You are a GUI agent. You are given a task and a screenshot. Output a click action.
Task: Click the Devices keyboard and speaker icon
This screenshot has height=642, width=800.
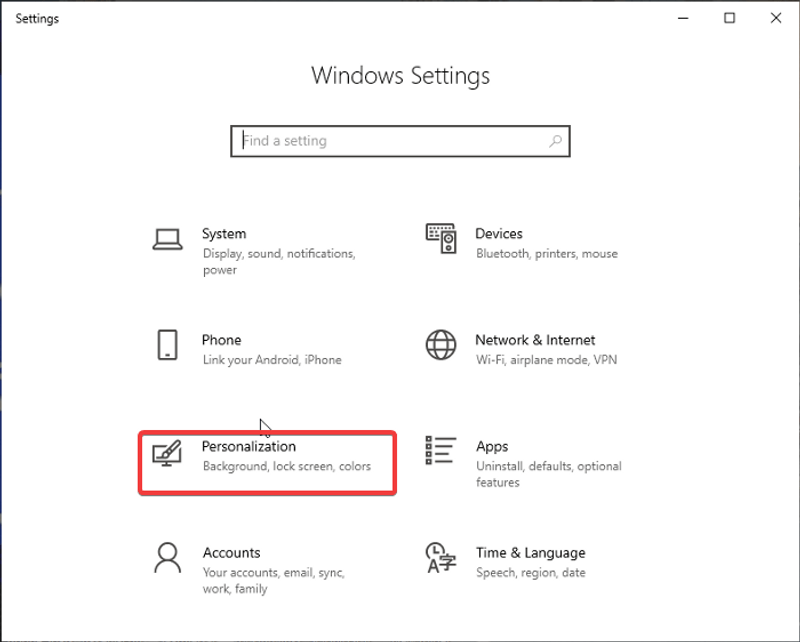441,240
